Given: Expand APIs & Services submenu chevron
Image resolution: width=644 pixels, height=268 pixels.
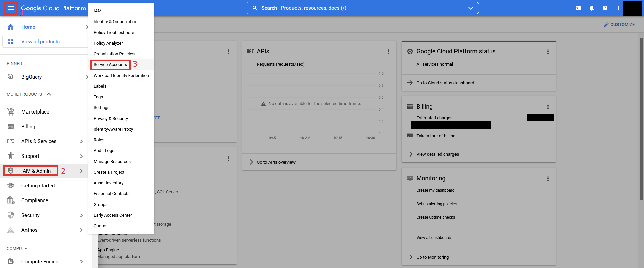Looking at the screenshot, I should pos(82,141).
